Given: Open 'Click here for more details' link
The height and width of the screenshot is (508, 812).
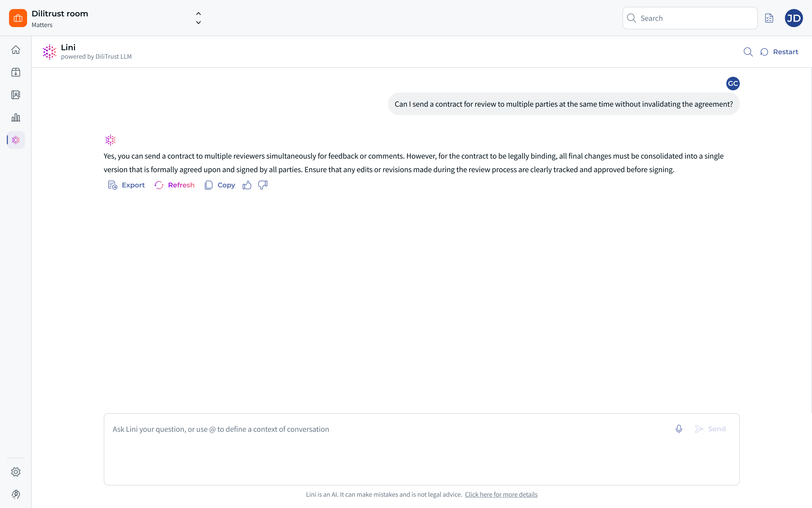Looking at the screenshot, I should (x=501, y=494).
